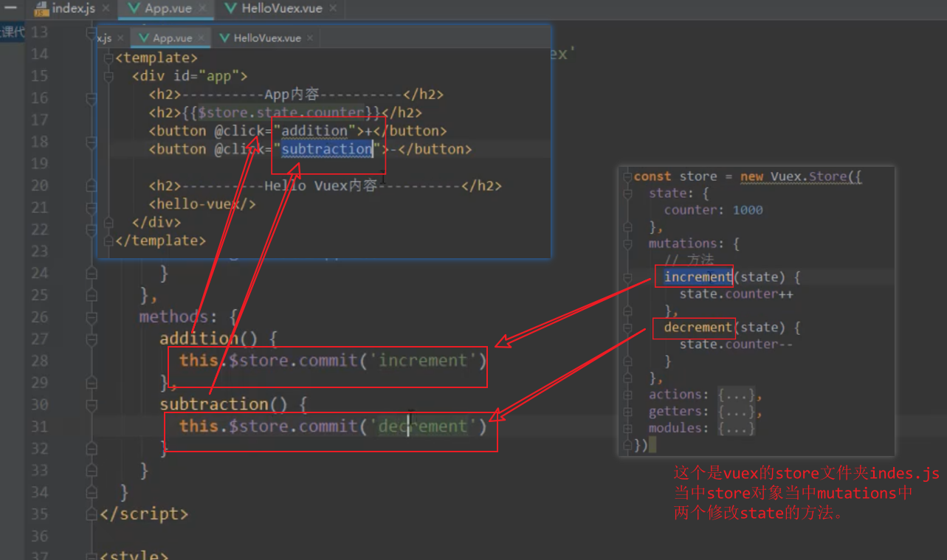Fold the increment(state) mutation
Image resolution: width=947 pixels, height=560 pixels.
[x=627, y=277]
